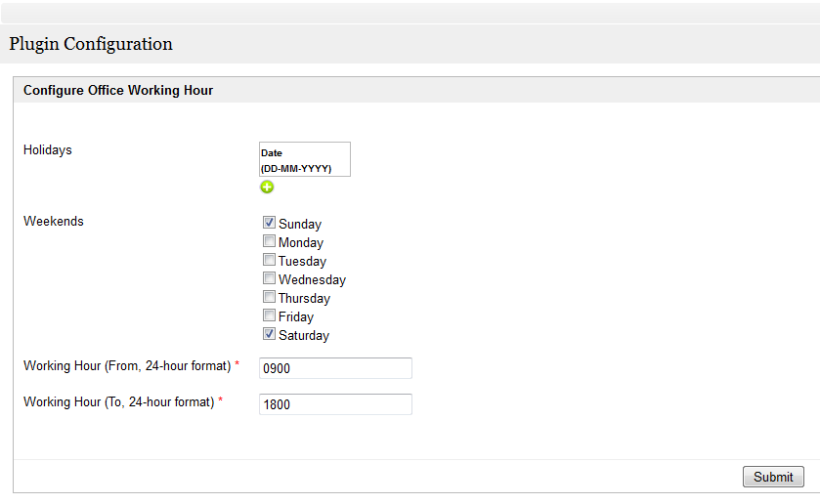Click the Configure Office Working Hour header
Viewport: 820px width, 504px height.
point(118,90)
